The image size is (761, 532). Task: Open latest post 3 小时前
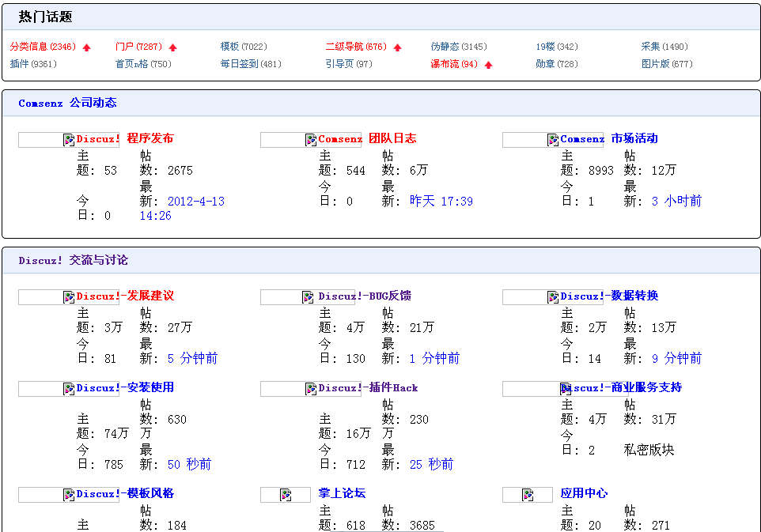point(676,202)
